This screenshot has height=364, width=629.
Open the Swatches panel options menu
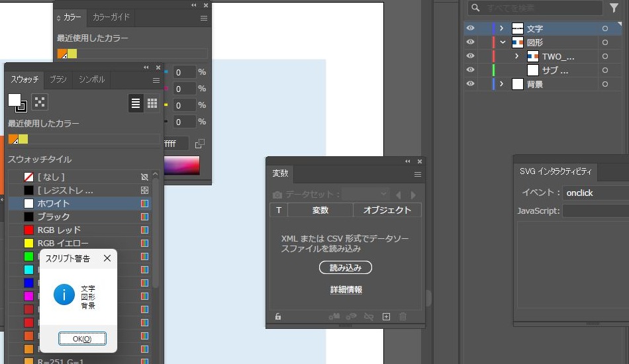156,81
